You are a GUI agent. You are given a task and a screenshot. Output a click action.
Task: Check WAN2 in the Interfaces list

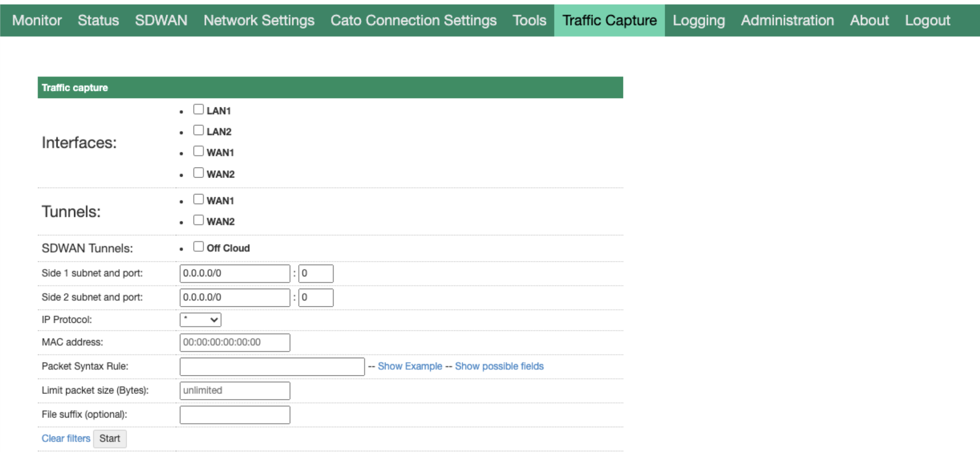point(198,172)
